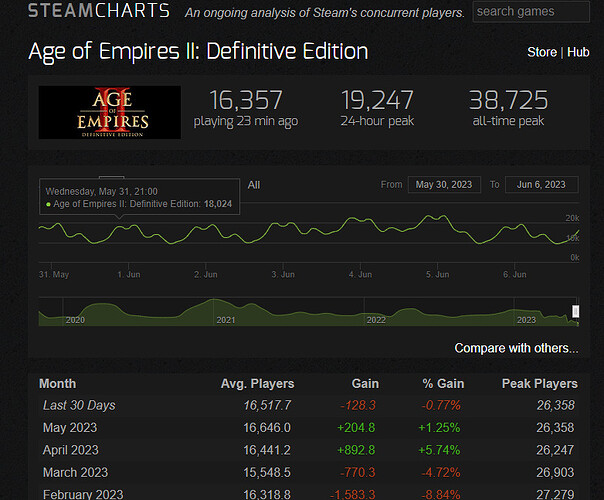Click the -128.3 gain value
Screen dimensions: 604x500
(x=358, y=405)
